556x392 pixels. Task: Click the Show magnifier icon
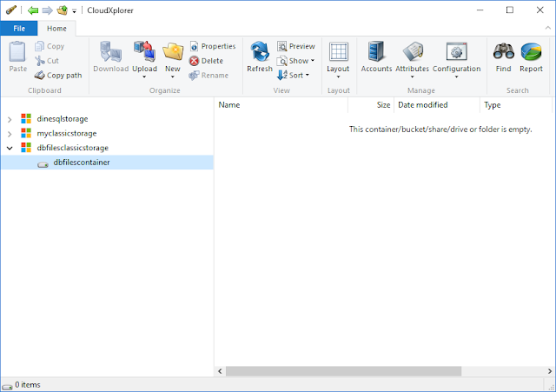[281, 61]
